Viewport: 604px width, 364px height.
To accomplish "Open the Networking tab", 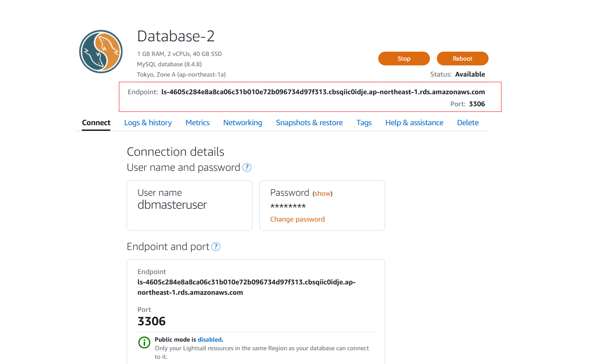I will (243, 123).
